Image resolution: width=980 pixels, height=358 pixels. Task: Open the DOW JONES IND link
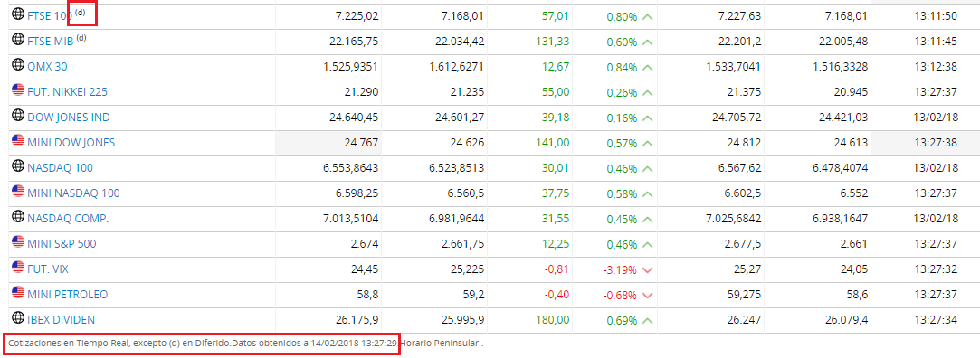[69, 118]
